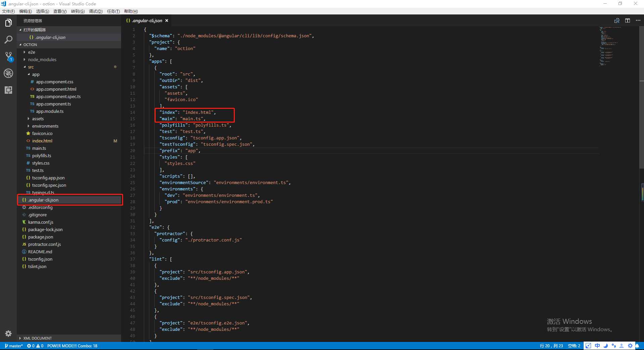Open 文件(F) menu
The height and width of the screenshot is (350, 644).
click(8, 11)
